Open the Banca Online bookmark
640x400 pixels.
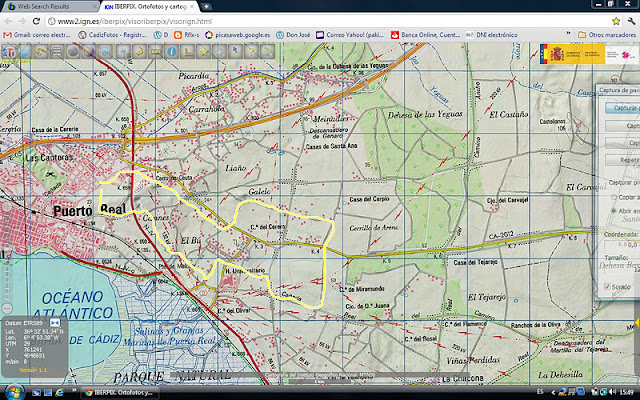(426, 35)
